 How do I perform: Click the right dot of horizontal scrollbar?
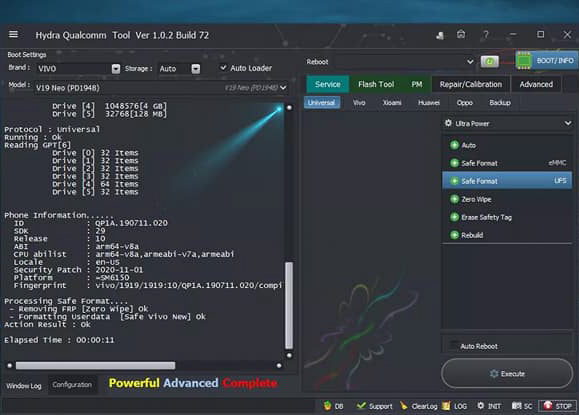pos(279,366)
